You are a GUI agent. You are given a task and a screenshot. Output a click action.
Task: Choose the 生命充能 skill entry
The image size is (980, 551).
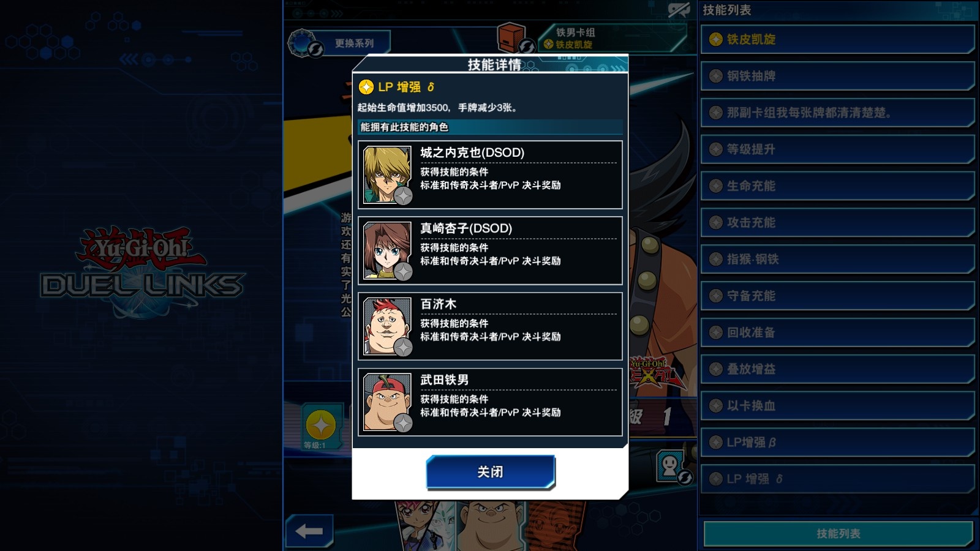[838, 186]
